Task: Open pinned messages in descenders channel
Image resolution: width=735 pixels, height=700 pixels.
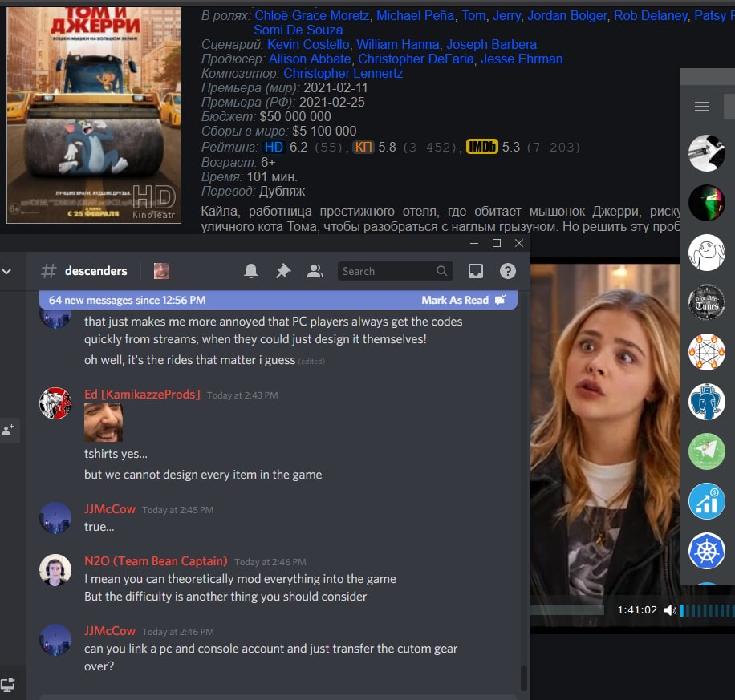Action: [x=282, y=271]
